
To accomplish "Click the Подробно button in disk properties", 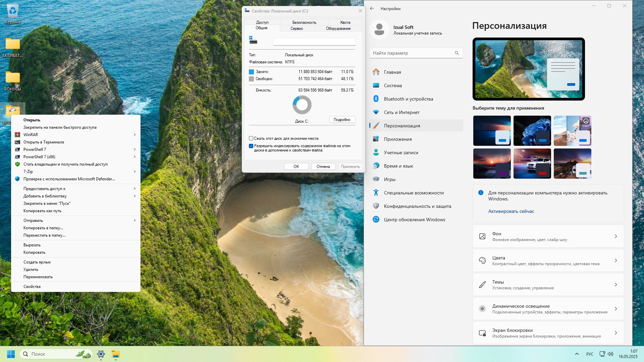I will [342, 120].
